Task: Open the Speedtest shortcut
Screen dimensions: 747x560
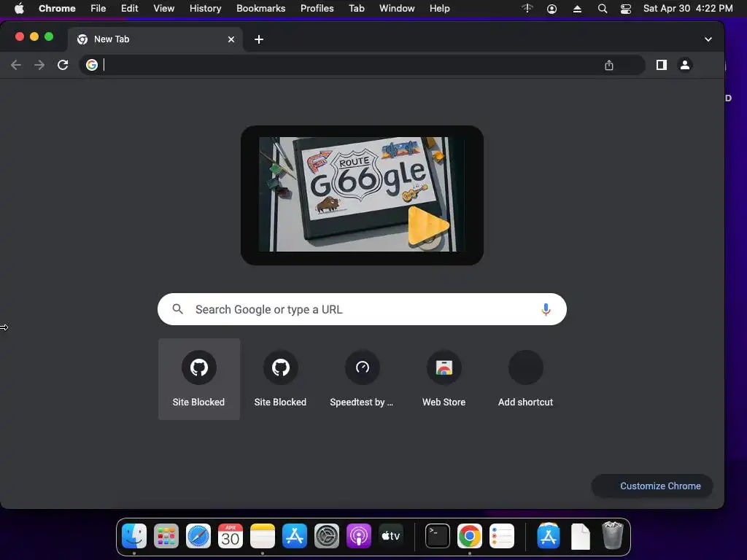Action: pos(362,379)
